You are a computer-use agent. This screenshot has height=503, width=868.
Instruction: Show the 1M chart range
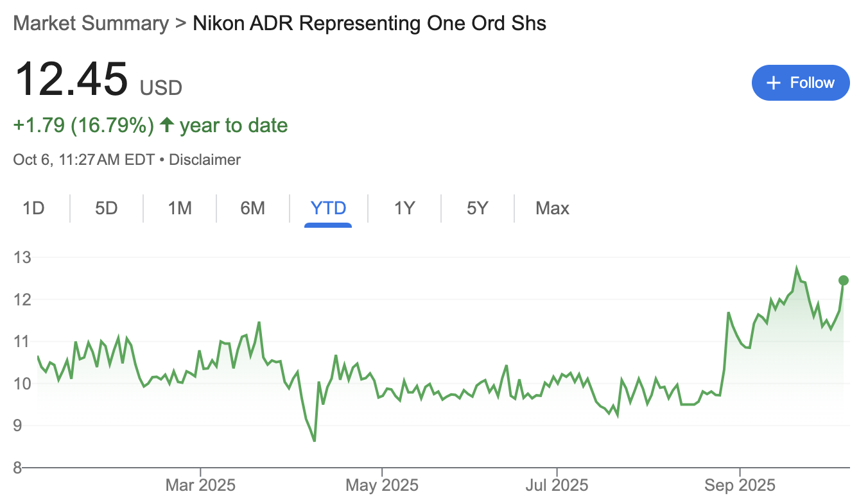point(180,209)
